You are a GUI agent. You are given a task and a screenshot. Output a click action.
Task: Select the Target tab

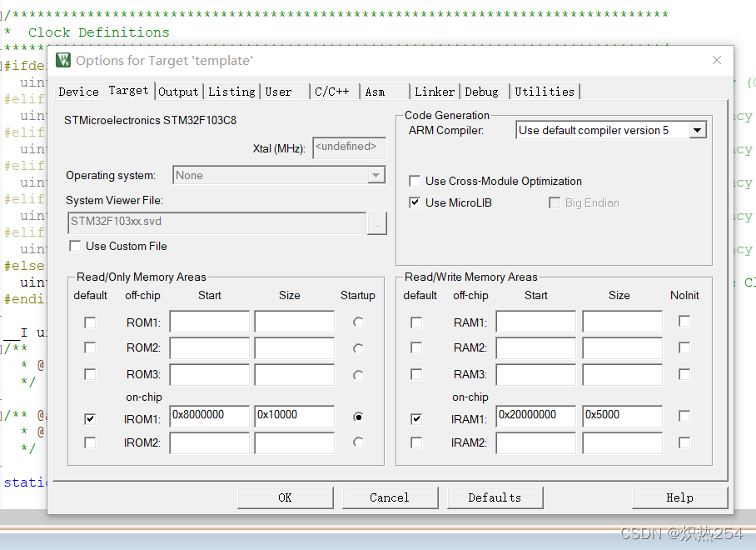click(x=128, y=90)
